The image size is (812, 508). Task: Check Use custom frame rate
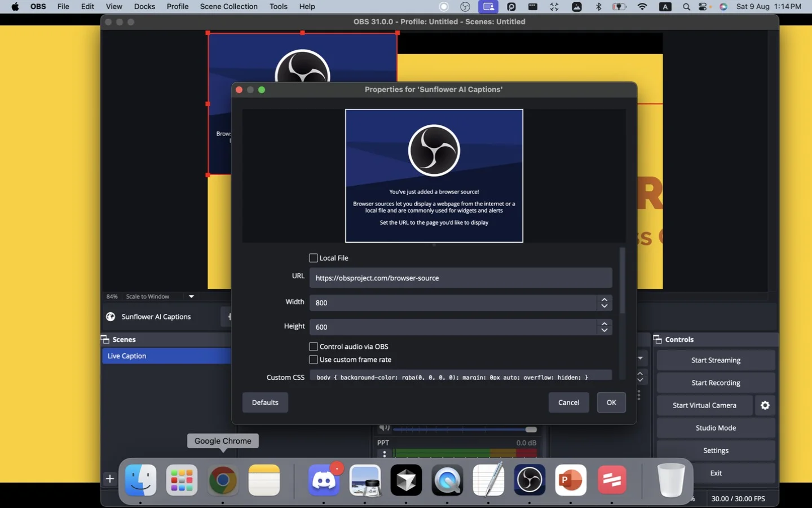[314, 360]
